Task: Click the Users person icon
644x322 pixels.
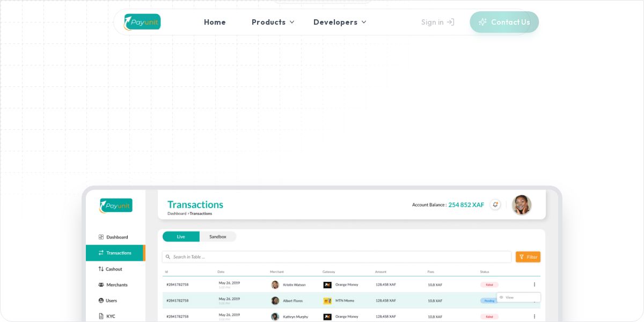Action: [101, 301]
